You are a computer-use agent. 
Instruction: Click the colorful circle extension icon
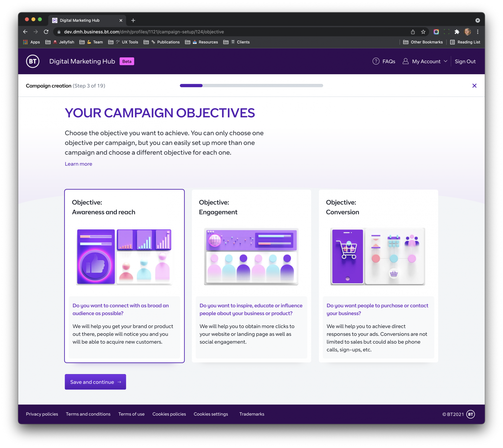click(x=436, y=32)
